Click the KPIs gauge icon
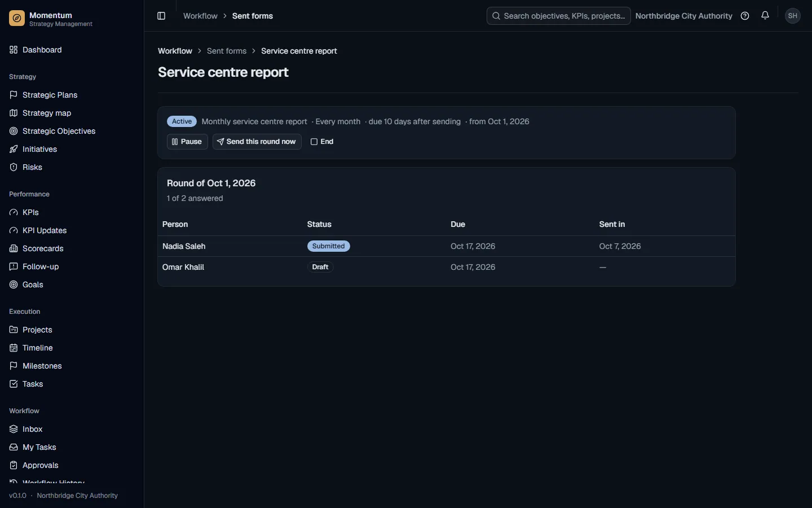The image size is (812, 508). (x=14, y=212)
